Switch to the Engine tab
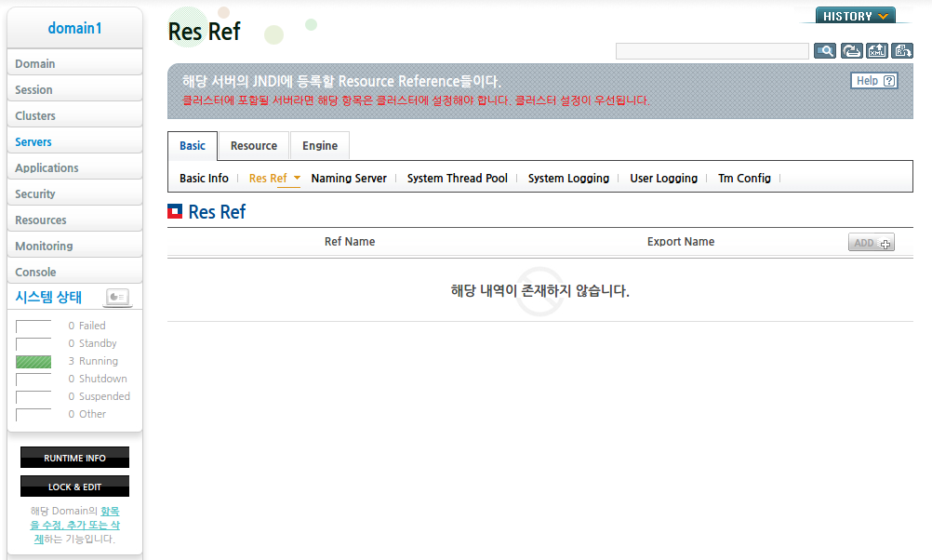Viewport: 932px width, 560px height. coord(320,146)
